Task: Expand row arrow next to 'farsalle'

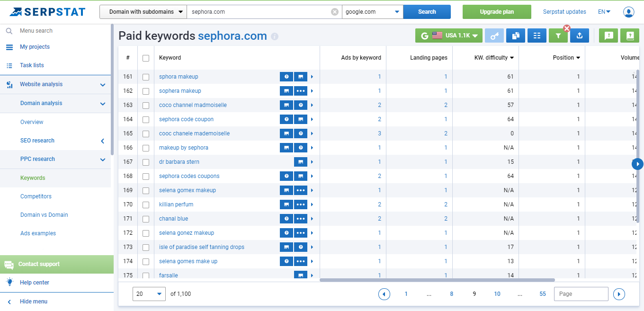Action: point(312,275)
